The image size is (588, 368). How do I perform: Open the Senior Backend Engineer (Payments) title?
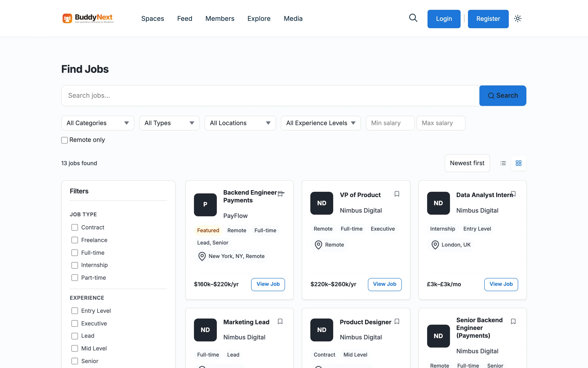click(x=479, y=328)
